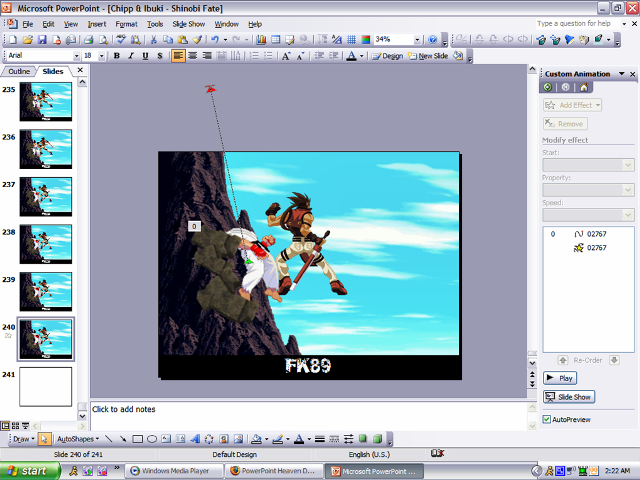The width and height of the screenshot is (640, 480).
Task: Save the presentation with floppy icon
Action: [42, 40]
